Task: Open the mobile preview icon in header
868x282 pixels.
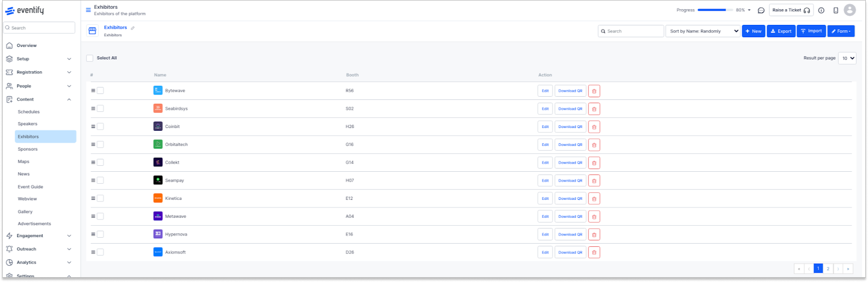Action: click(x=836, y=10)
